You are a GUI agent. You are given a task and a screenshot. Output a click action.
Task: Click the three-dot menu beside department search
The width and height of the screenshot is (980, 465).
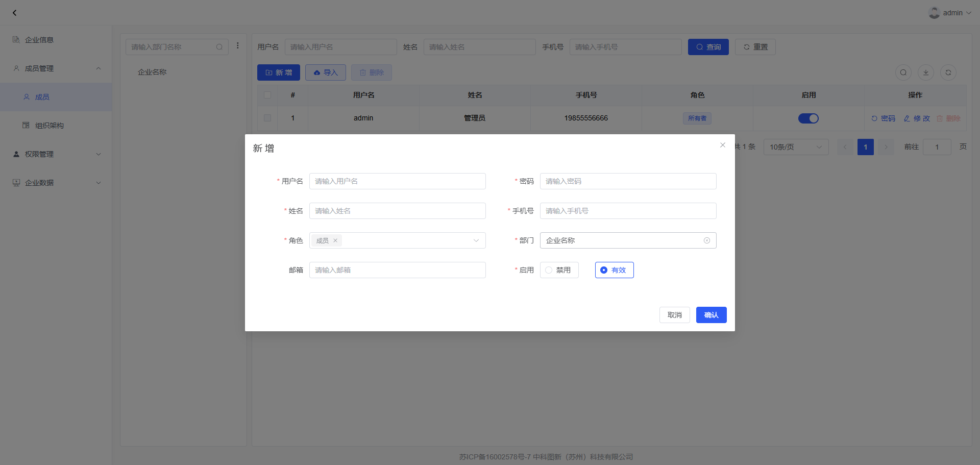237,46
